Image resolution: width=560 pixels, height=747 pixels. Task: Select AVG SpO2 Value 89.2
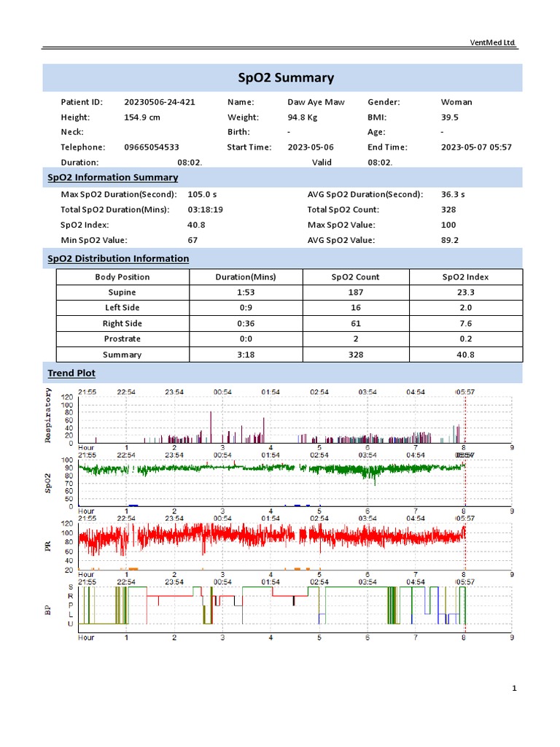(449, 240)
